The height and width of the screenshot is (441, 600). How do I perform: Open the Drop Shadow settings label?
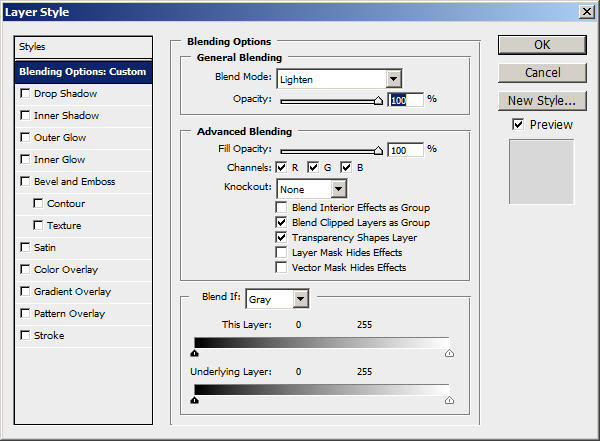coord(65,93)
